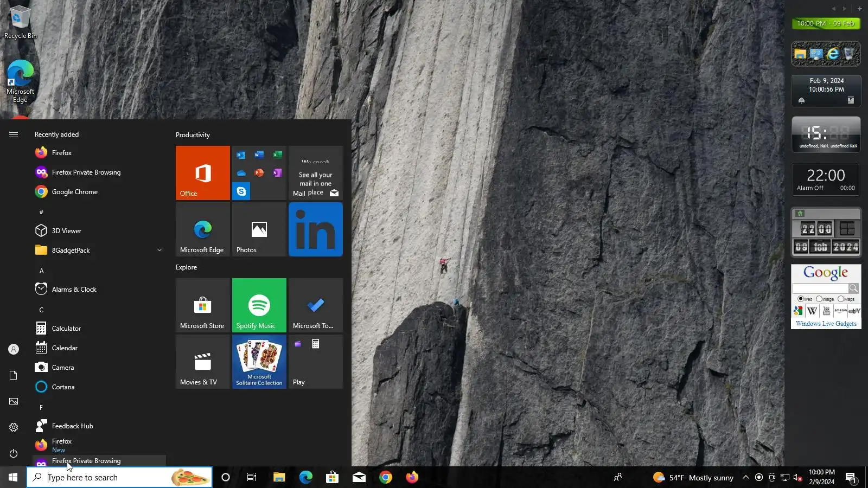
Task: Follow the Windows Live Gadgets link
Action: tap(826, 324)
